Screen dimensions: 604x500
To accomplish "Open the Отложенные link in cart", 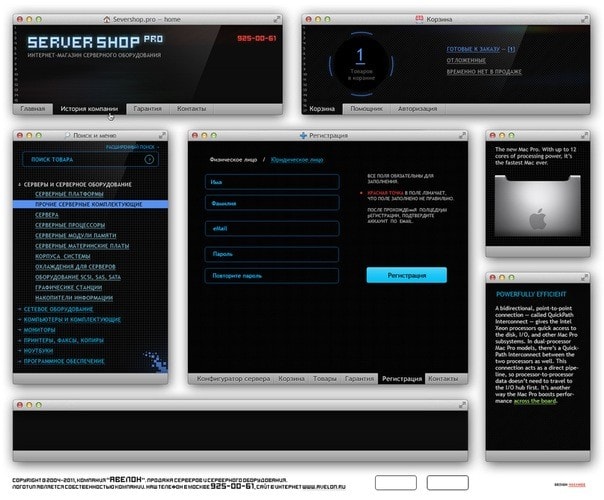I will (466, 60).
